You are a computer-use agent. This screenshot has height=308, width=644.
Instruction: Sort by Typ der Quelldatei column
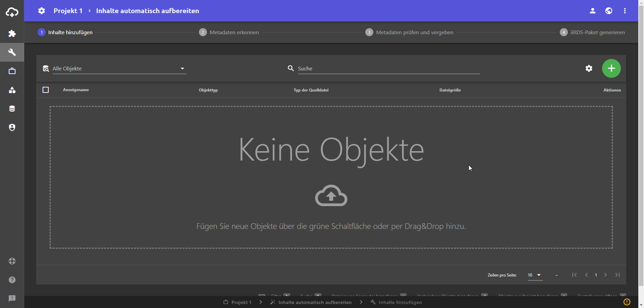pos(311,90)
